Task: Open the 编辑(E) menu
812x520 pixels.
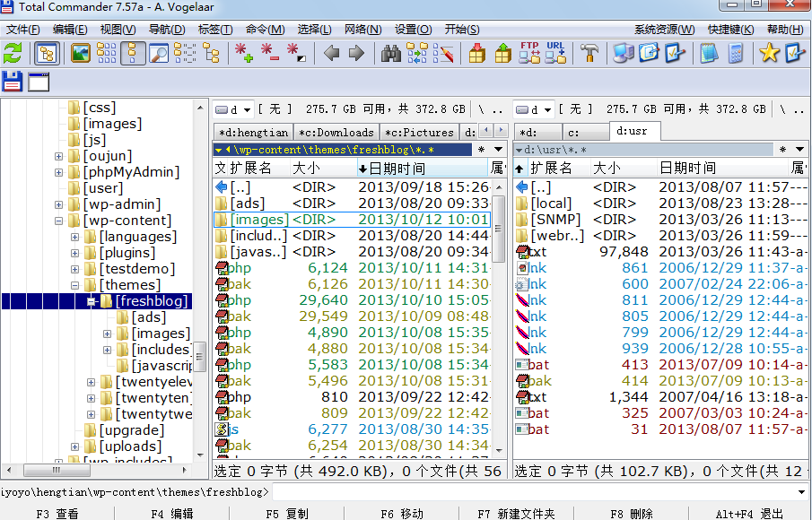Action: pyautogui.click(x=70, y=30)
